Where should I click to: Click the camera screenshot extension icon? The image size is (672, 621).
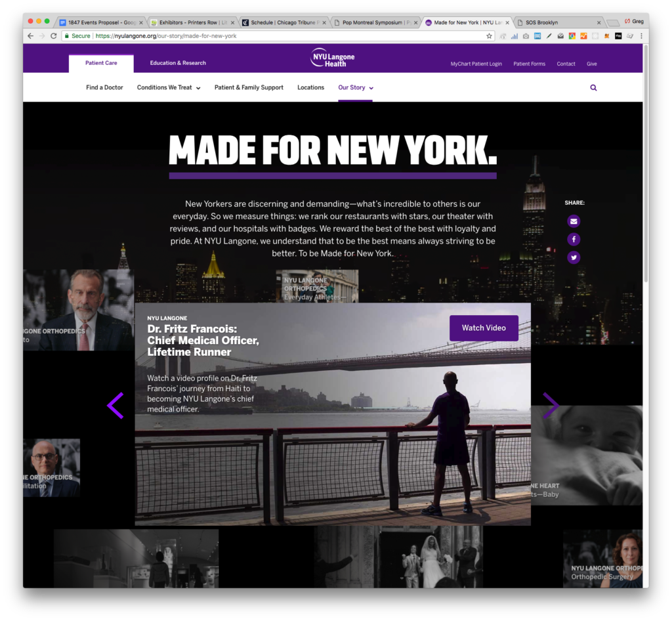tap(526, 36)
